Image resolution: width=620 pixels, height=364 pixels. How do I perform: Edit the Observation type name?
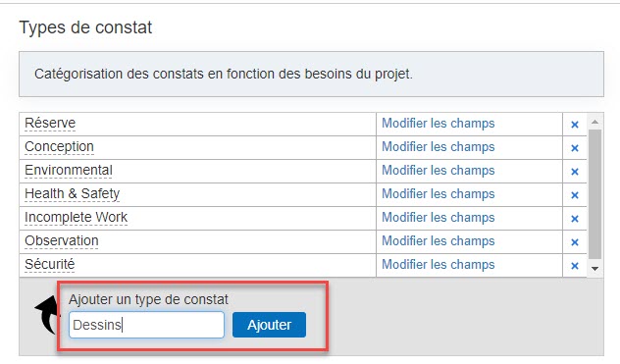point(61,240)
